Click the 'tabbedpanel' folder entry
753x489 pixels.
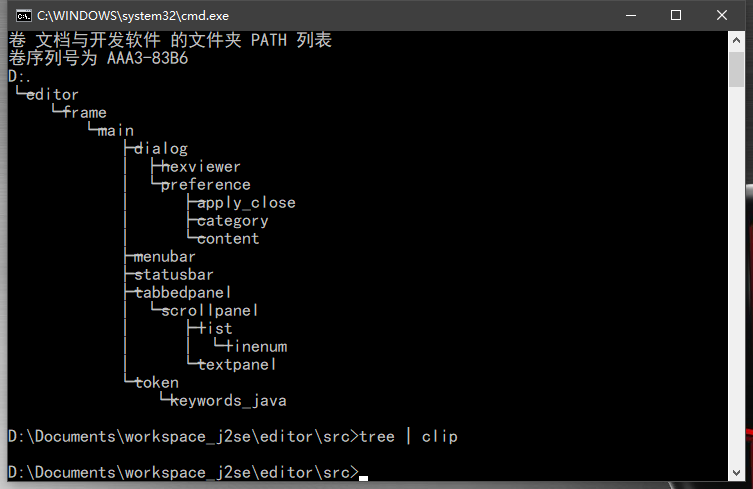[x=183, y=293]
